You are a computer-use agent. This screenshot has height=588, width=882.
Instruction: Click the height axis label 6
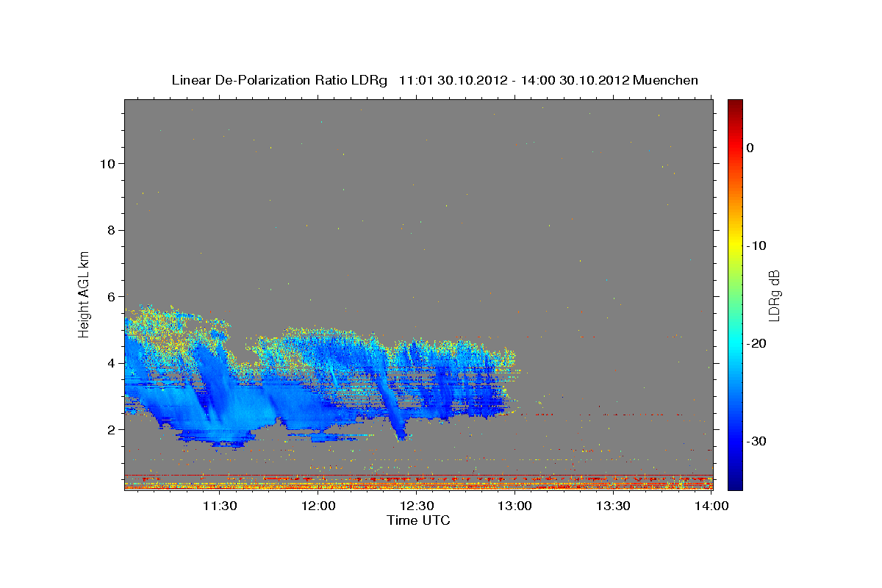coord(110,297)
